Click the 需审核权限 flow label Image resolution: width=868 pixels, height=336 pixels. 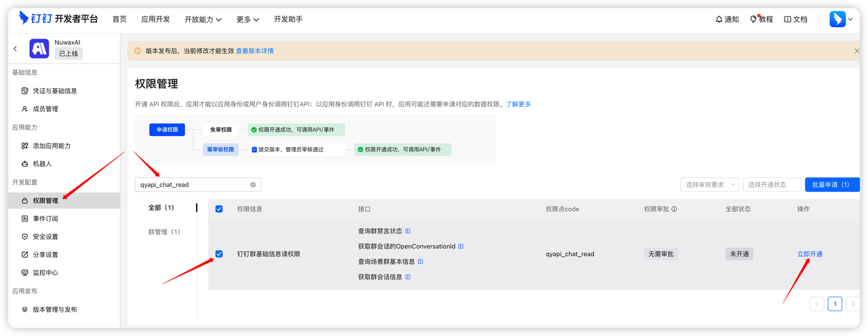(x=220, y=150)
